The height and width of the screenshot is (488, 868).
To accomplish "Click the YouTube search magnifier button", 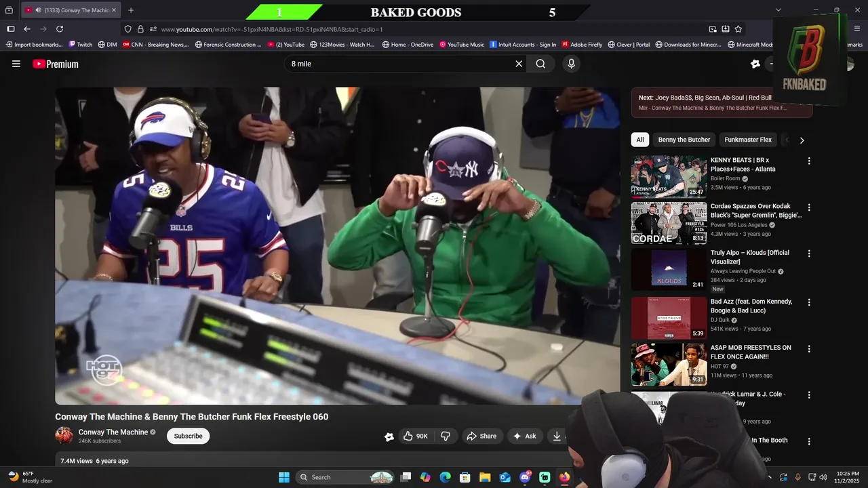I will [x=540, y=64].
